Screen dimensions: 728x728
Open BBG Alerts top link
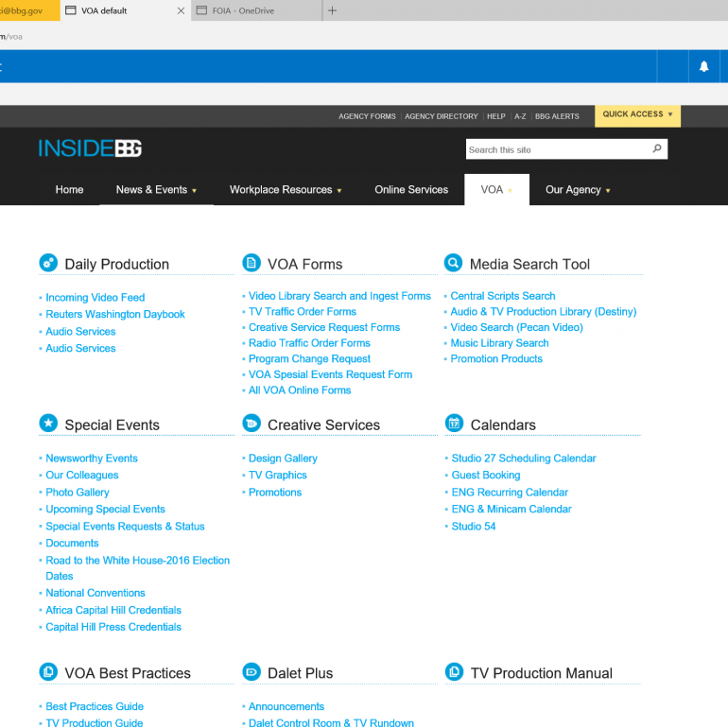tap(557, 116)
